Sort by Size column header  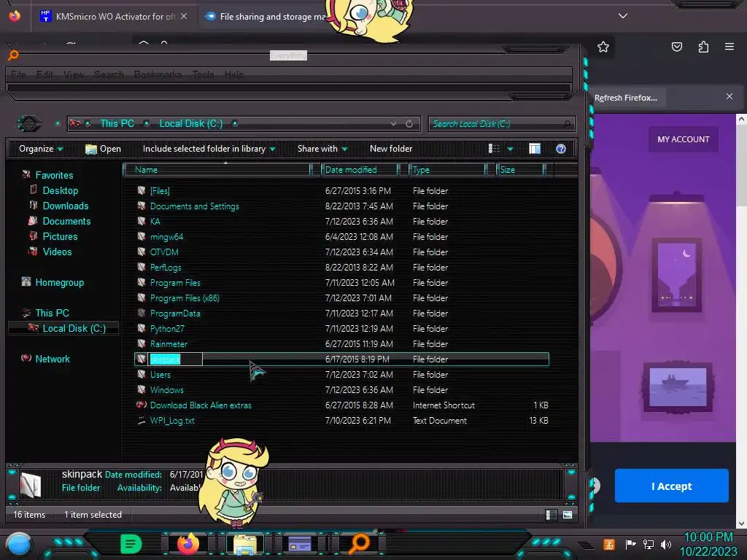[x=520, y=170]
